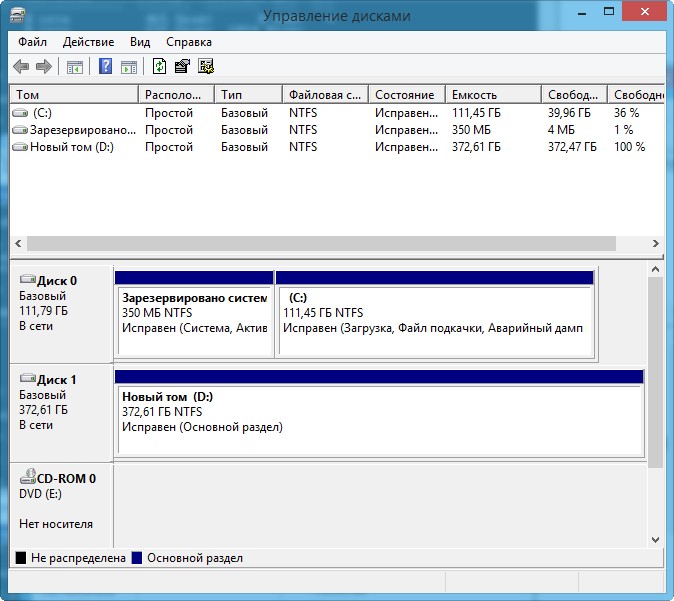The height and width of the screenshot is (601, 674).
Task: Open the Действие menu
Action: coord(88,42)
